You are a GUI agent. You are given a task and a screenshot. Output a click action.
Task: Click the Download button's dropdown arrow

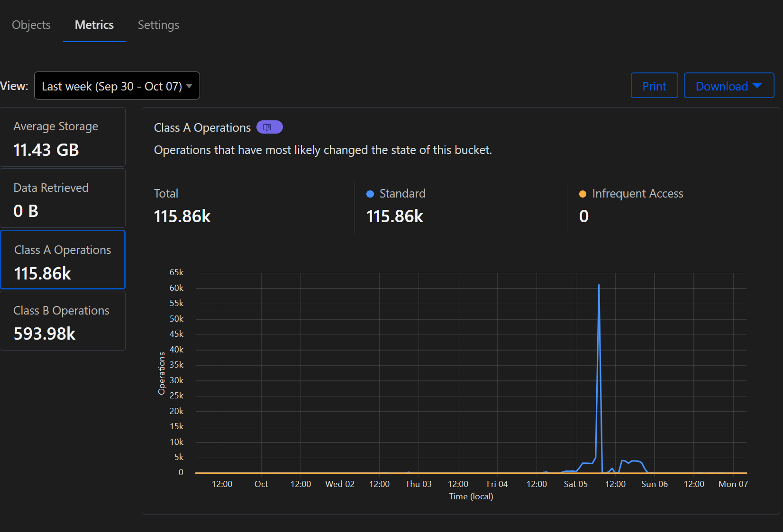757,86
